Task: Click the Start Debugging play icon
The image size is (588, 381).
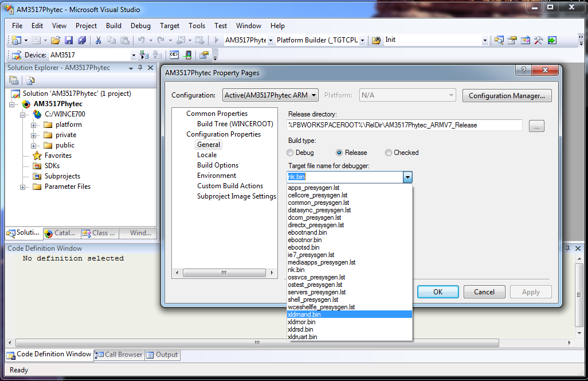Action: 217,40
